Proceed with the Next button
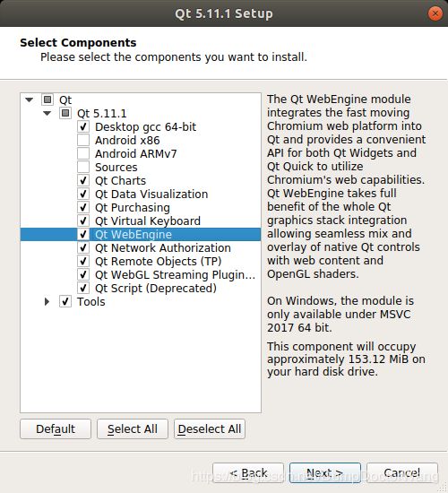The height and width of the screenshot is (493, 448). coord(325,473)
